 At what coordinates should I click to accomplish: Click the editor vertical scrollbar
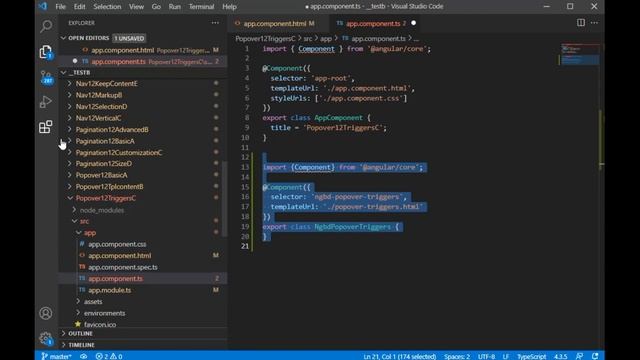(602, 139)
